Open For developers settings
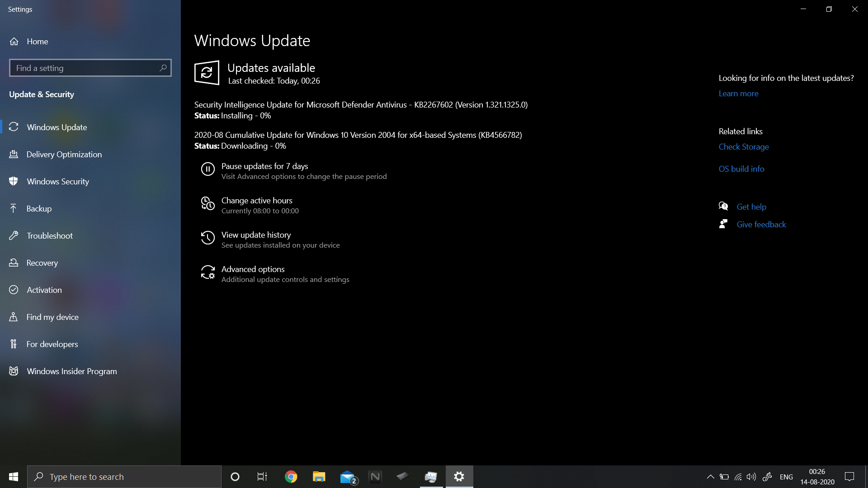Image resolution: width=868 pixels, height=488 pixels. 90,344
